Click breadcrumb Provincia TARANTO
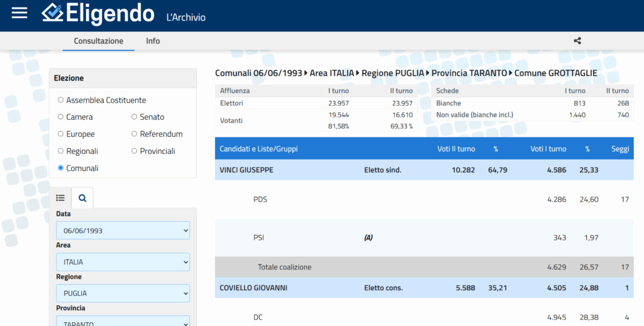The height and width of the screenshot is (326, 644). 469,73
